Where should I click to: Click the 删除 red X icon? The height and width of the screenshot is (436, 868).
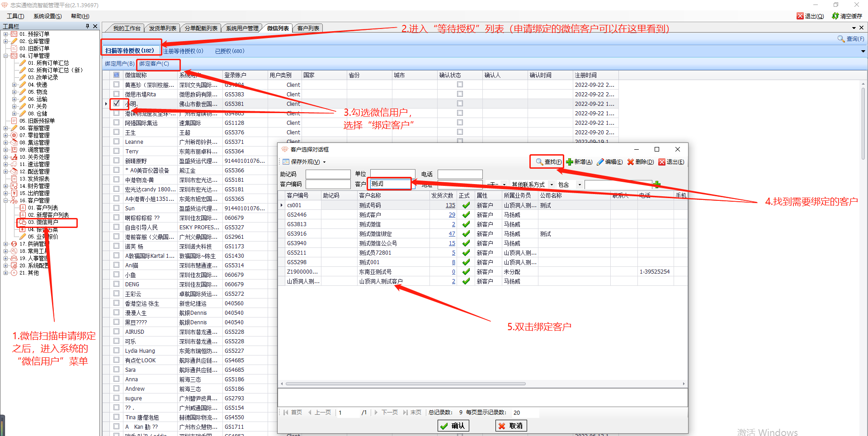click(631, 162)
